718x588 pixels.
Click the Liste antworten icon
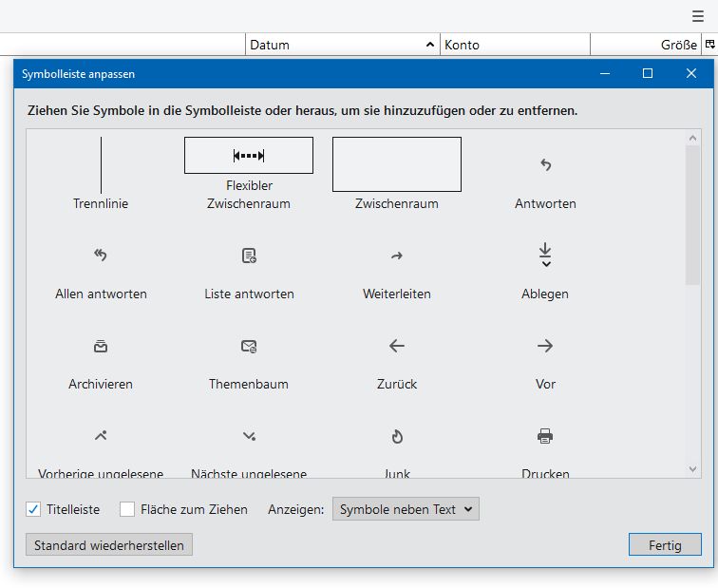coord(249,256)
